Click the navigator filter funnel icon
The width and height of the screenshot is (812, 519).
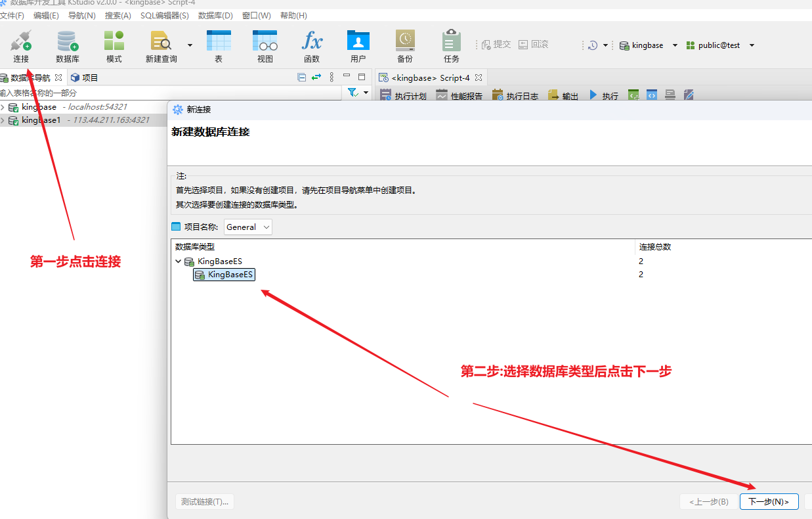pyautogui.click(x=353, y=93)
